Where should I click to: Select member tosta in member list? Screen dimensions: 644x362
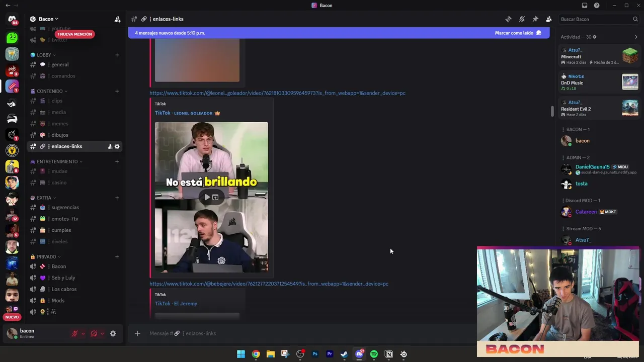pos(599,184)
